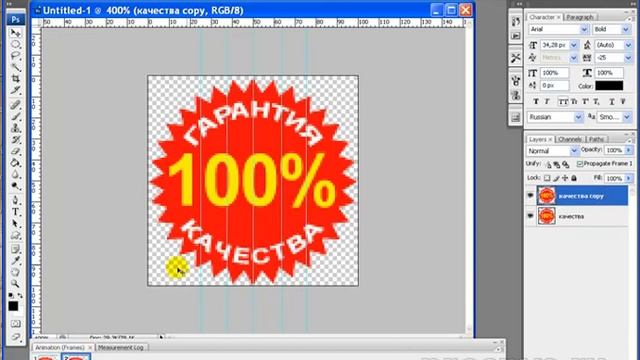Select the Horizontal Type tool
This screenshot has width=640, height=360.
pyautogui.click(x=16, y=212)
